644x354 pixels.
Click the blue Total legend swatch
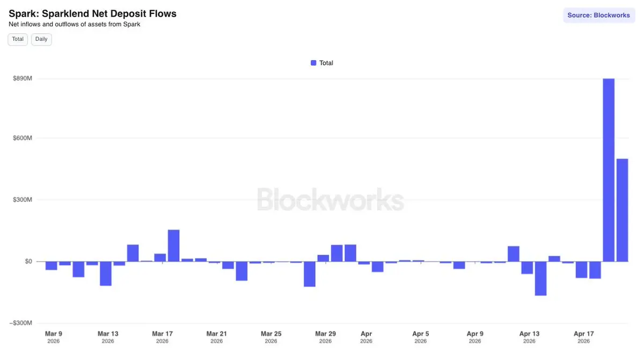[x=313, y=63]
